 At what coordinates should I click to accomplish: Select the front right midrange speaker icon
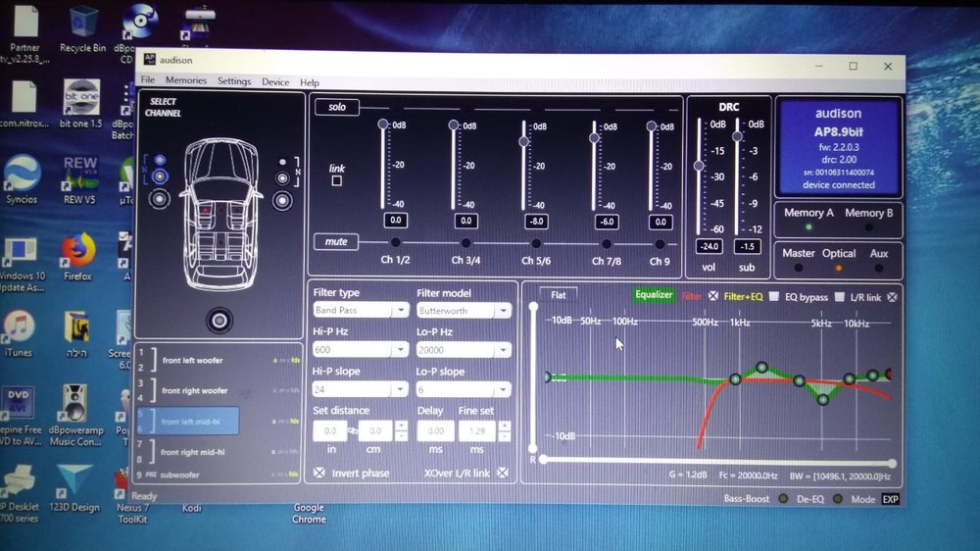282,178
